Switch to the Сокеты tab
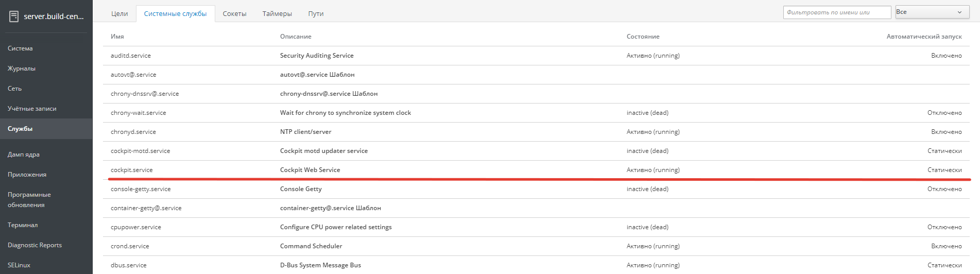Image resolution: width=980 pixels, height=274 pixels. (x=235, y=14)
